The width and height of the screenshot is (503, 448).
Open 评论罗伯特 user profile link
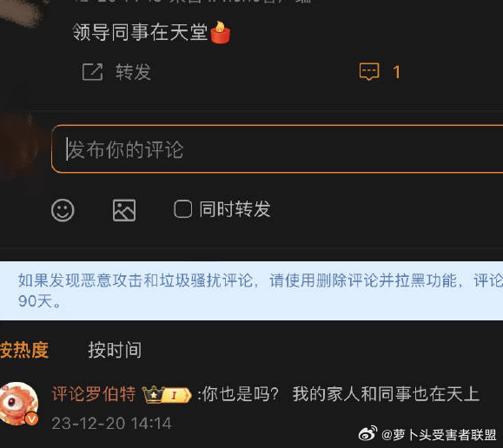pos(94,394)
